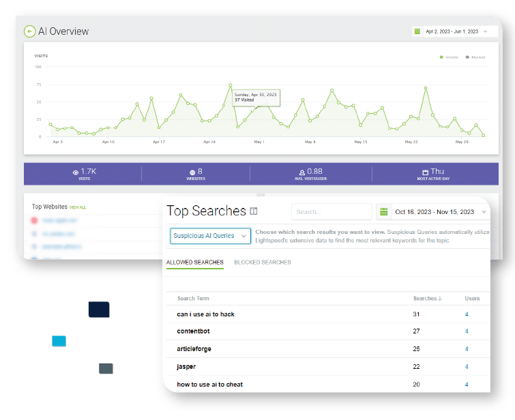Click the Thu most active day stat

click(433, 174)
